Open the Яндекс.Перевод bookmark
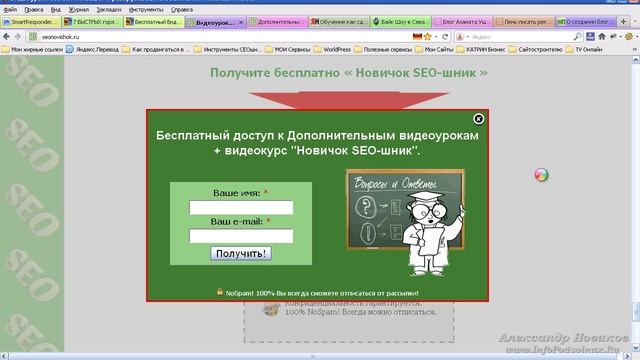 coord(93,49)
